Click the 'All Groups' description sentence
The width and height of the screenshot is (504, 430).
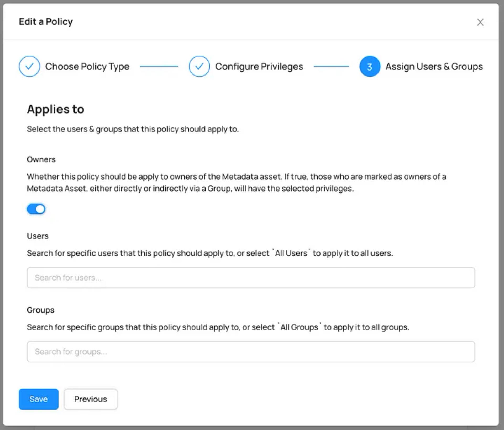point(218,327)
